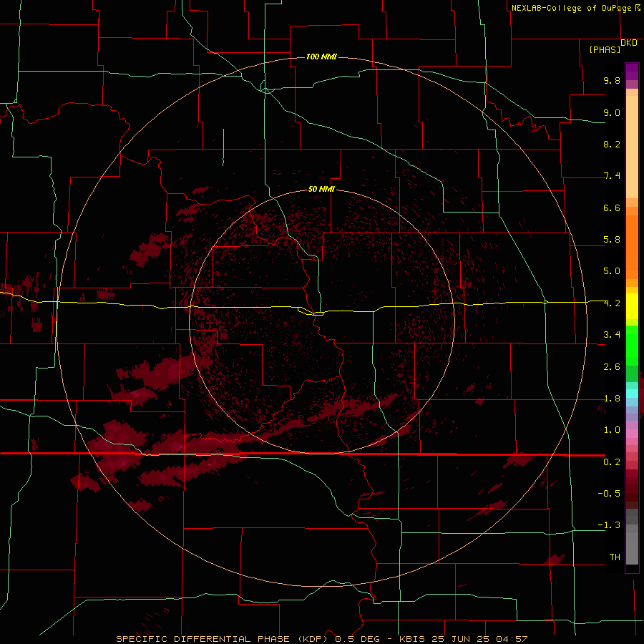Click SPECIFIC DIFFERENTIAL PHASE in the product title
Viewport: 644px width, 644px height.
click(203, 639)
